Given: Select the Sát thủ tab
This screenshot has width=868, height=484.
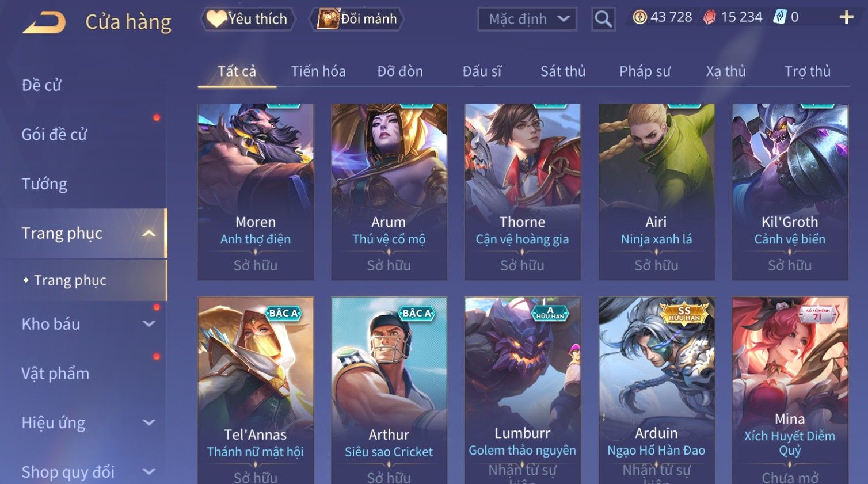Looking at the screenshot, I should click(x=562, y=71).
